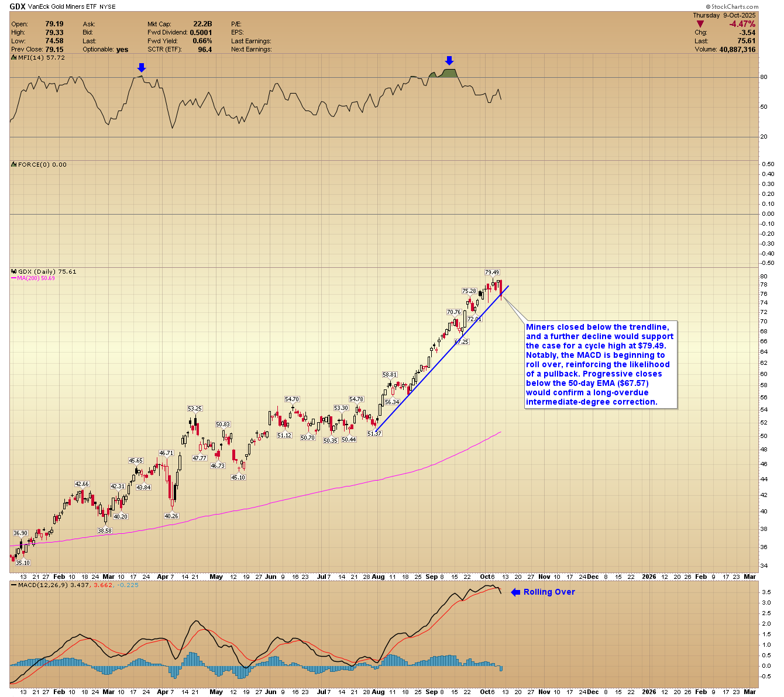Click the 50.35 price label
The width and height of the screenshot is (784, 697).
331,441
